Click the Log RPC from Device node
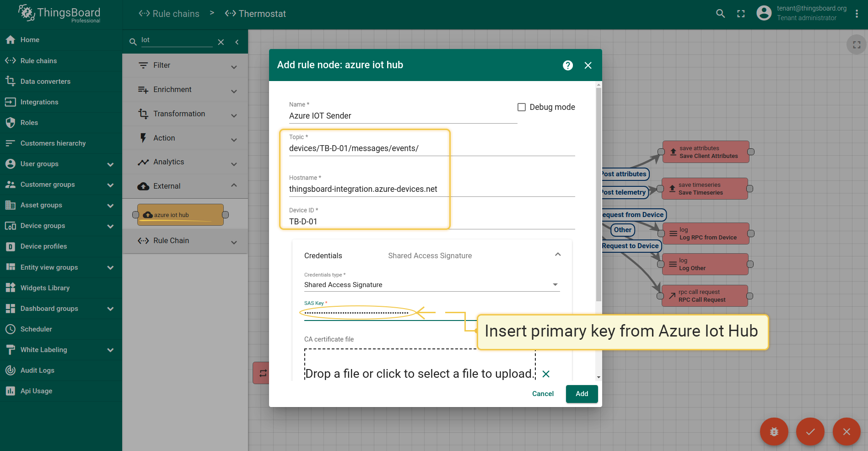868x451 pixels. (x=706, y=234)
